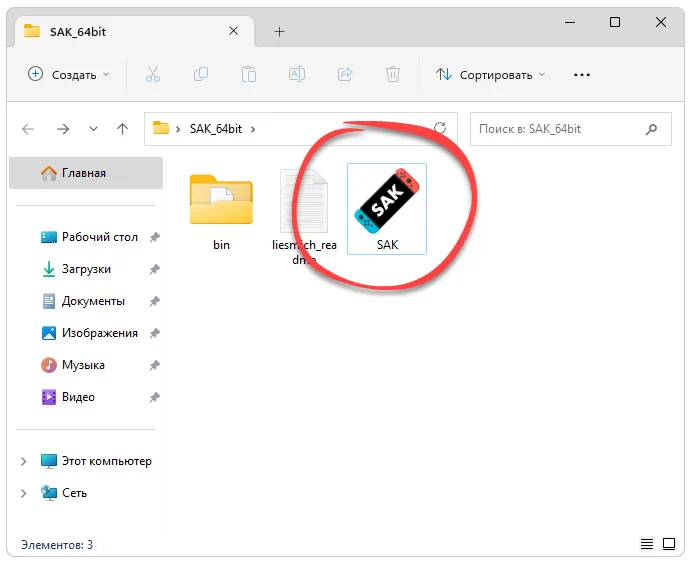689x562 pixels.
Task: Expand the recent locations chevron
Action: click(93, 129)
